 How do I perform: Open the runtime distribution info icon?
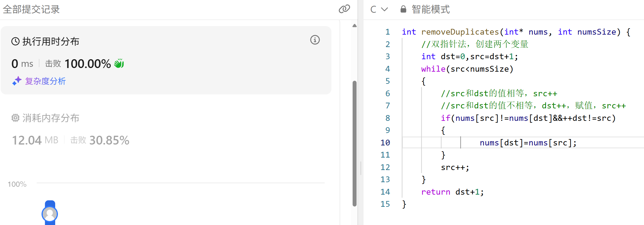[315, 40]
